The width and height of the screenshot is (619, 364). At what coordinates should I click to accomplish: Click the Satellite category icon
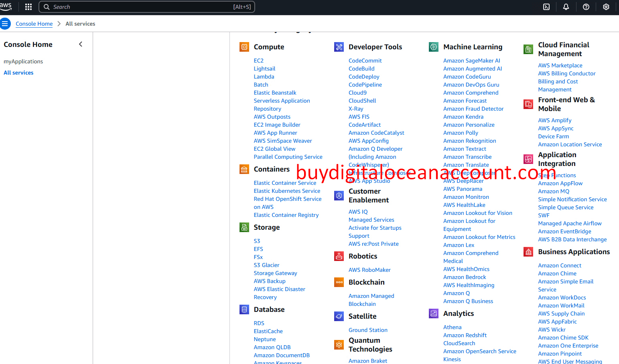click(339, 316)
